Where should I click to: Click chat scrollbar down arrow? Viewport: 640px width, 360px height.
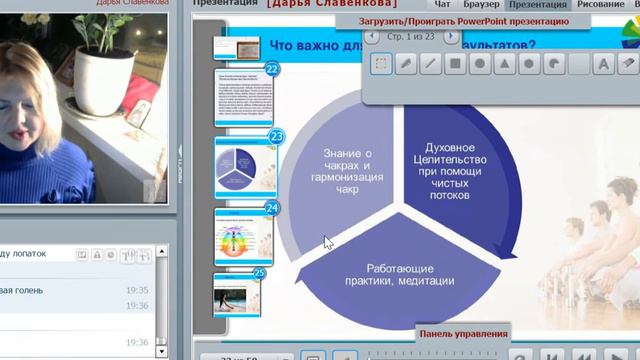(162, 351)
